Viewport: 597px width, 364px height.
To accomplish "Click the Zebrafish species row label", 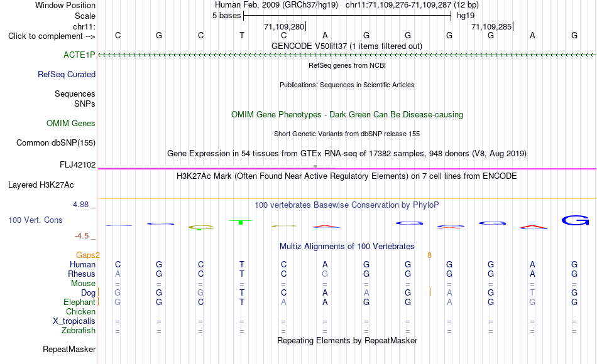I will (x=79, y=331).
